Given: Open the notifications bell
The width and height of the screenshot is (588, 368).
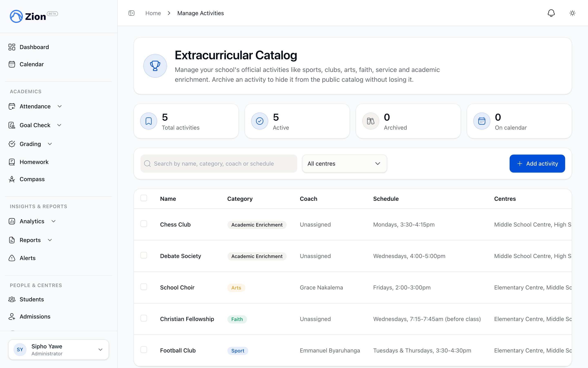Looking at the screenshot, I should click(x=551, y=13).
